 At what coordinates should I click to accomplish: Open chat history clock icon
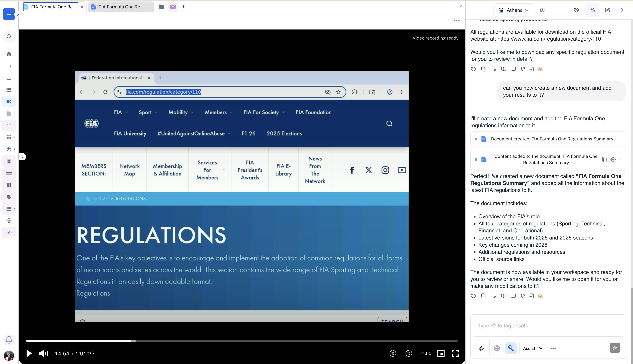click(x=577, y=10)
